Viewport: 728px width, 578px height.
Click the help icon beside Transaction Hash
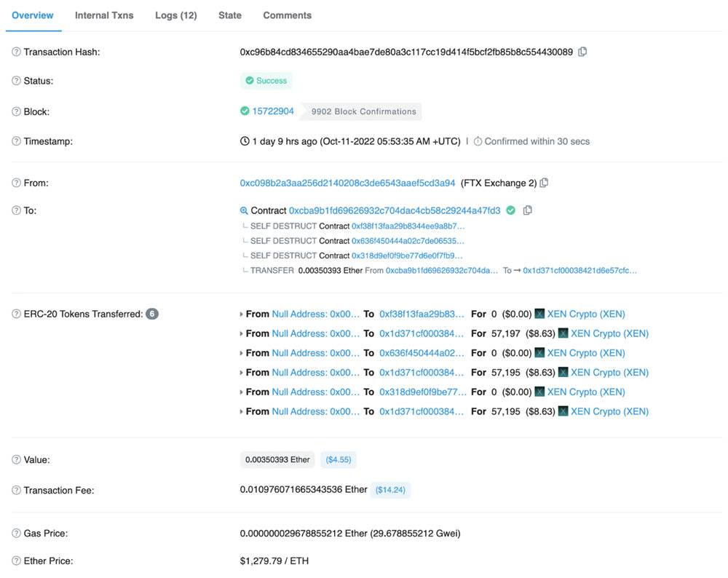click(x=16, y=52)
